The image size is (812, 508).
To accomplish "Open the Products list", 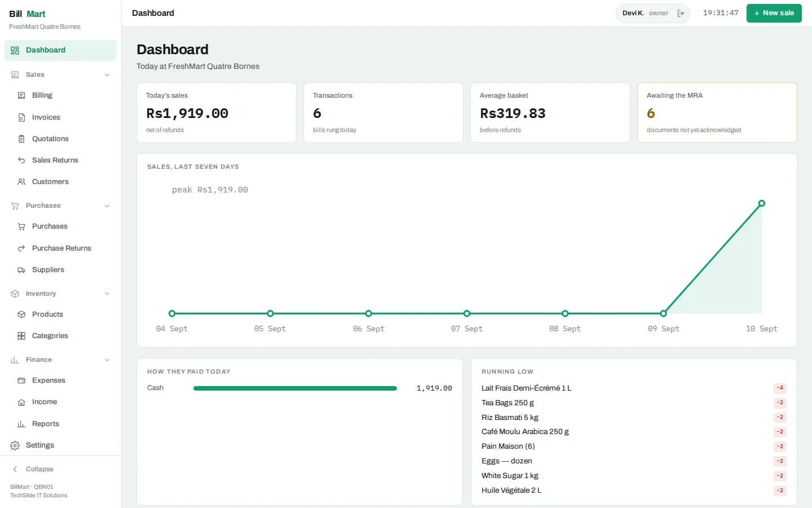I will pos(60,314).
